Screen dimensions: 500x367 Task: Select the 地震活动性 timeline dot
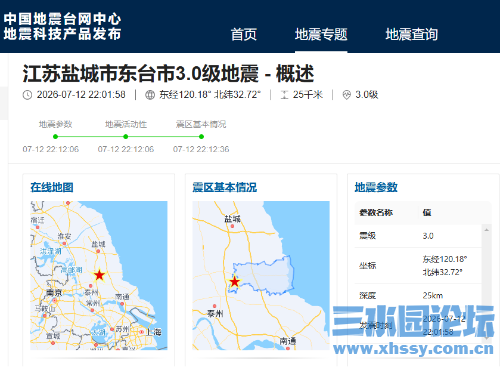pyautogui.click(x=126, y=136)
